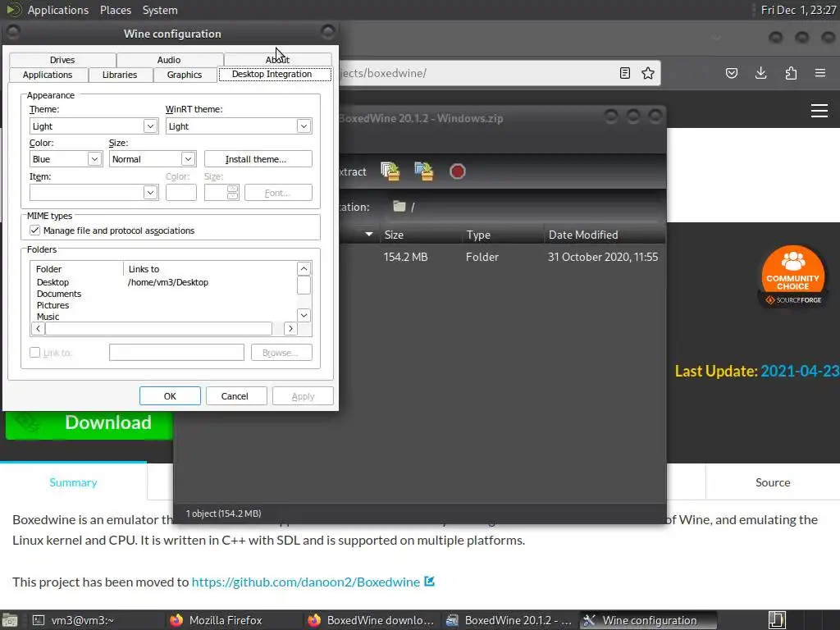The image size is (840, 630).
Task: Open Firefox downloads panel
Action: [x=760, y=73]
